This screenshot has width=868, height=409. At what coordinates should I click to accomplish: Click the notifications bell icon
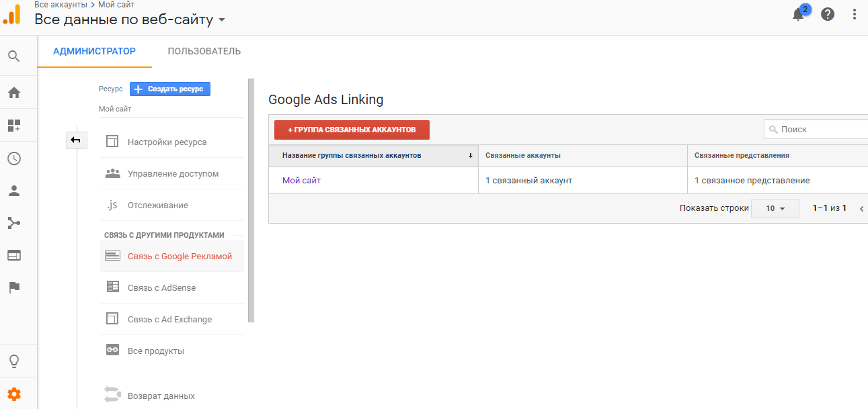click(799, 15)
